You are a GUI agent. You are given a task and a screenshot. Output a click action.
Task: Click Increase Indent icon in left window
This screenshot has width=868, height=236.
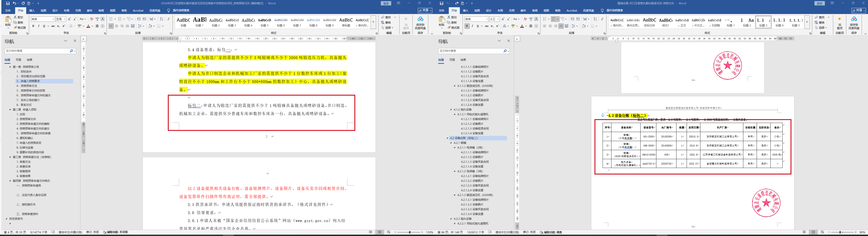(x=144, y=19)
